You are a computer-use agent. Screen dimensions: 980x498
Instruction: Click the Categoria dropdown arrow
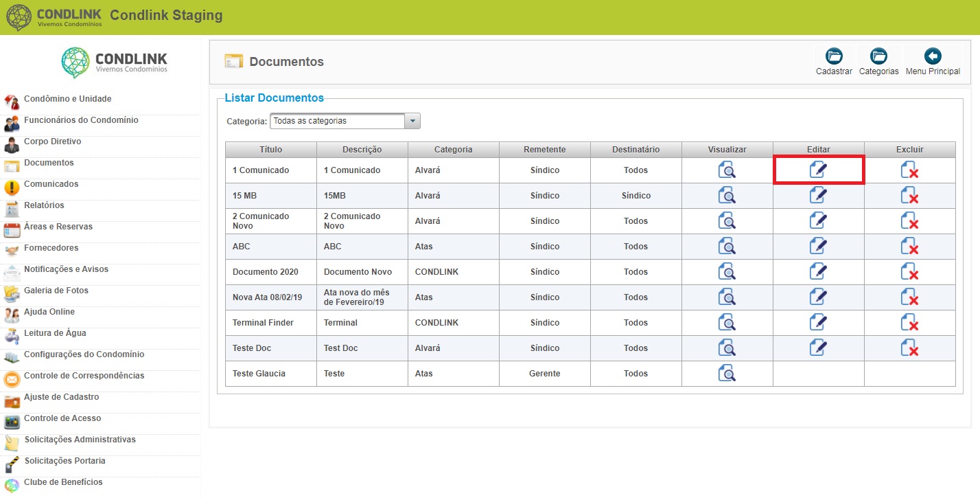point(412,121)
